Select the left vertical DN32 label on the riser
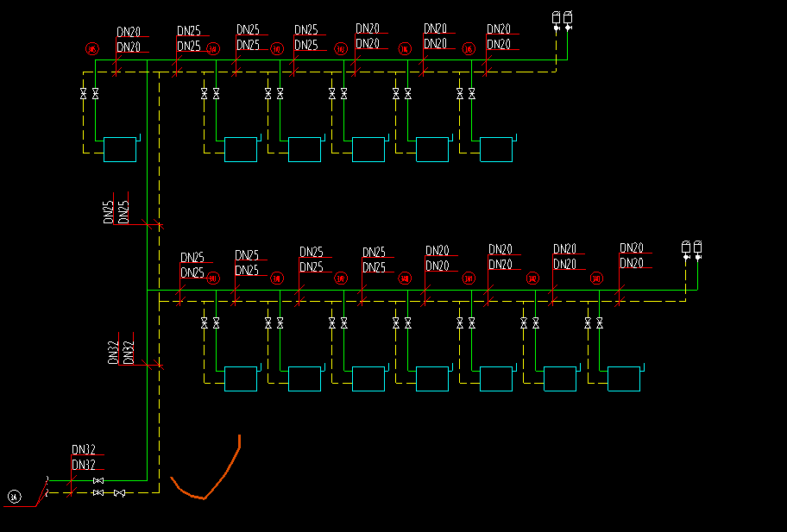 tap(113, 353)
